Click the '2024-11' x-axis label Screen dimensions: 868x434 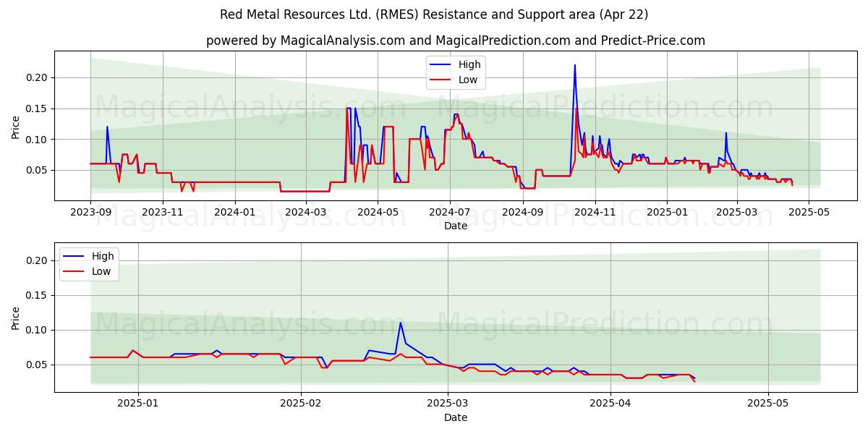tap(595, 212)
